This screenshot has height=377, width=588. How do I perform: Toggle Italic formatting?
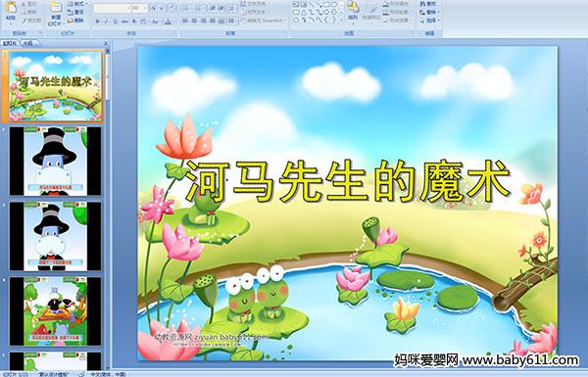click(x=106, y=22)
